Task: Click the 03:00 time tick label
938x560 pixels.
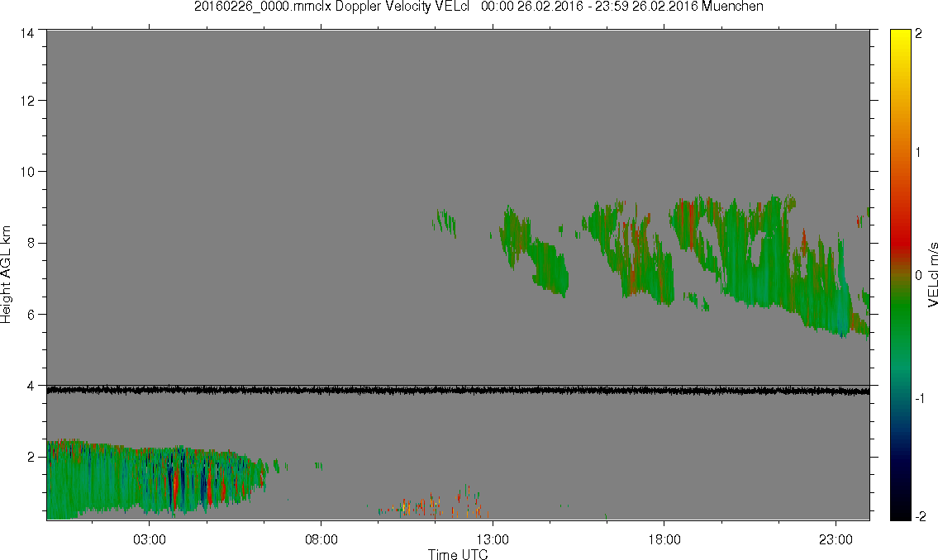Action: click(x=149, y=539)
